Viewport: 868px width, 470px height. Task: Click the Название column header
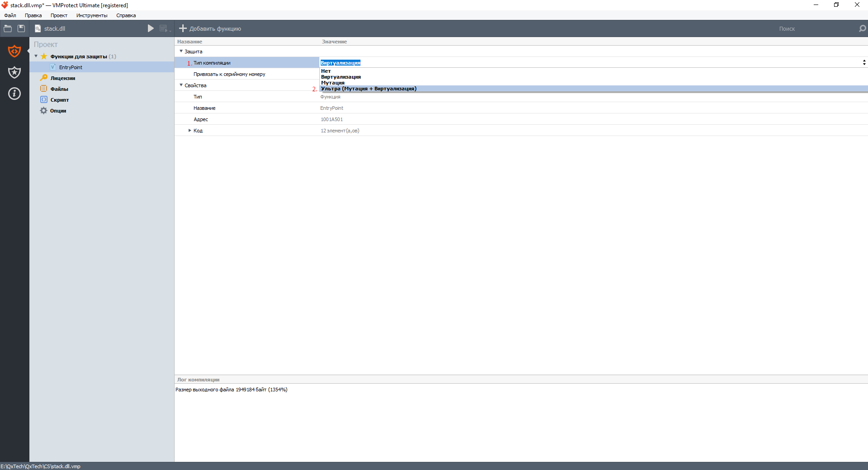coord(190,42)
